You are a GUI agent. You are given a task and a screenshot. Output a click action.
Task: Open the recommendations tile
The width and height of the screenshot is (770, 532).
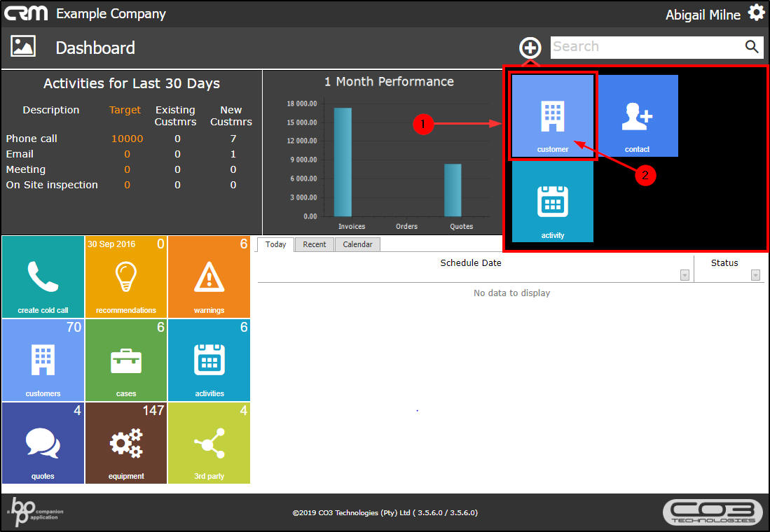(x=125, y=276)
